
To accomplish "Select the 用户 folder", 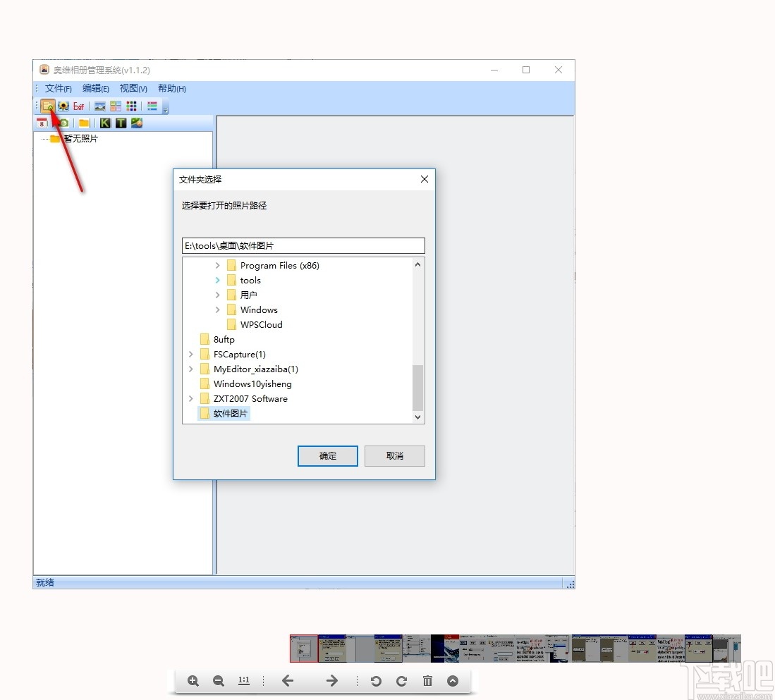I will point(249,295).
